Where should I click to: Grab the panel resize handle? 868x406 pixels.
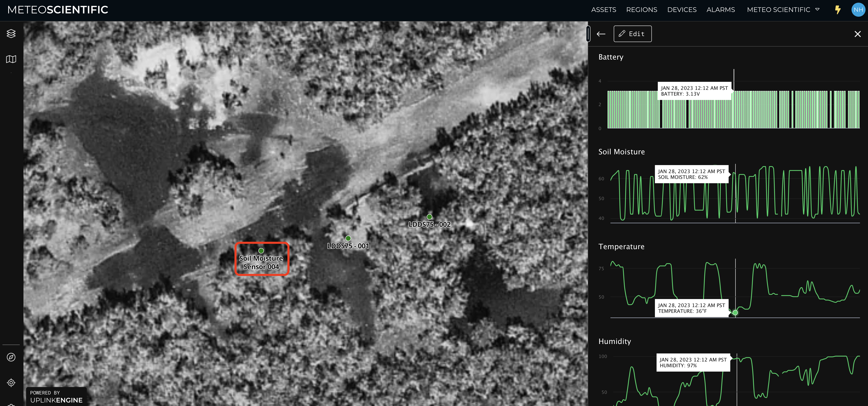[x=588, y=34]
